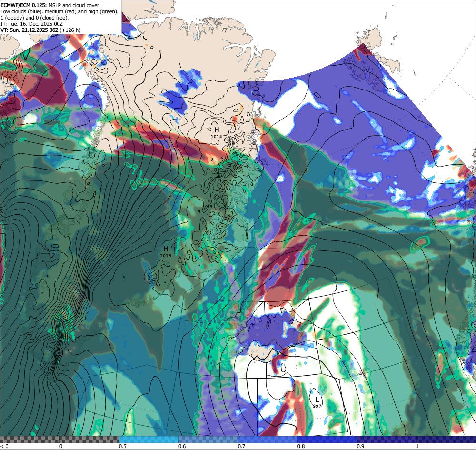Viewport: 476px width, 450px height.
Task: Click the L low-pressure symbol above 997
Action: coord(317,400)
